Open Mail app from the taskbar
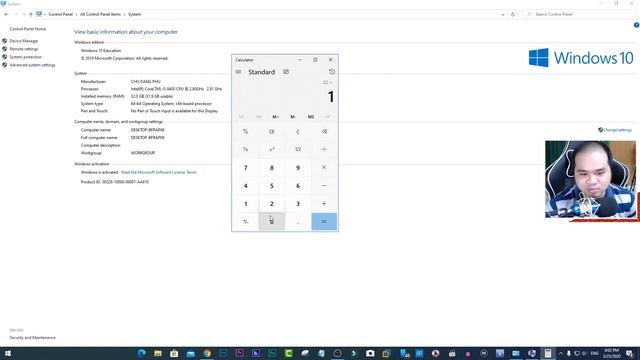 191,353
